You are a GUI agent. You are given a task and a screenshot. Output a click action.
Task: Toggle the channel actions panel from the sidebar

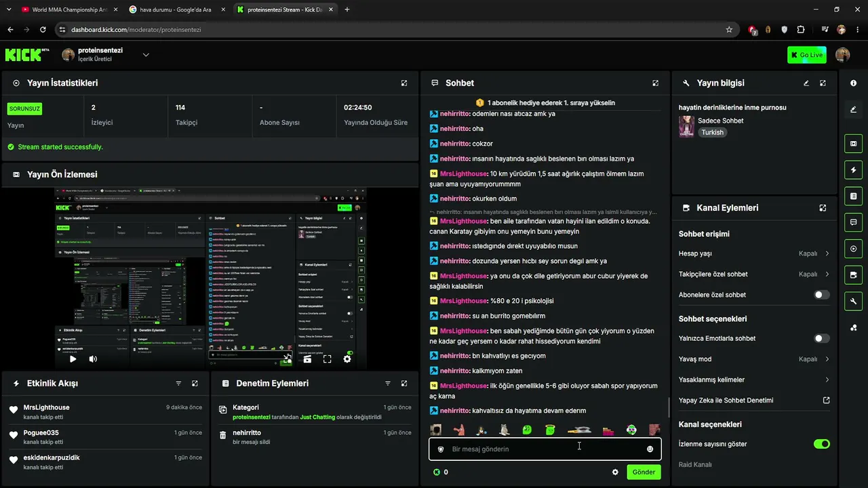tap(853, 274)
